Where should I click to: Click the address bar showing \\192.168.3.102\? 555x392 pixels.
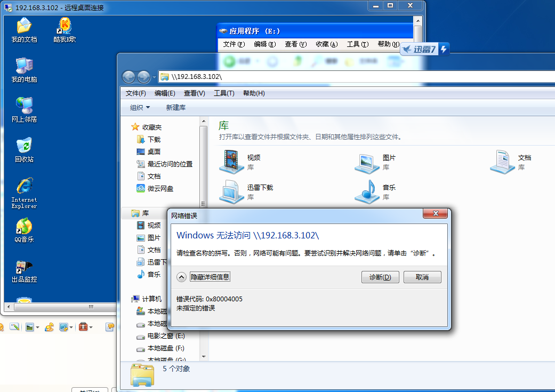pyautogui.click(x=358, y=76)
